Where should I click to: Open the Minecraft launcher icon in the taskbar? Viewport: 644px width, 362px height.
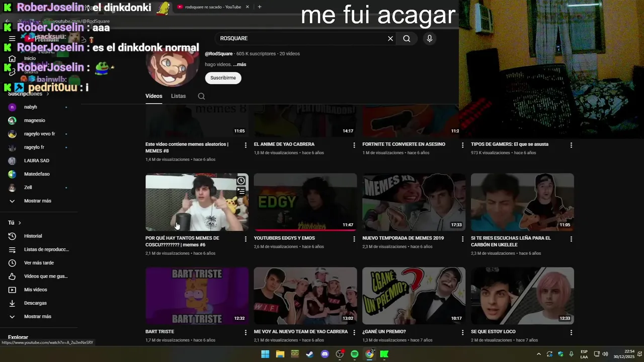295,354
